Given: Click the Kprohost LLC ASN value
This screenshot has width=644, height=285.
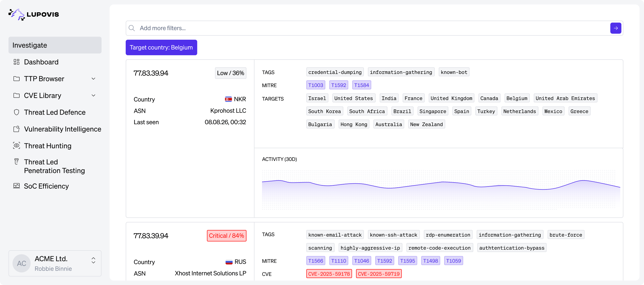Looking at the screenshot, I should coord(228,111).
